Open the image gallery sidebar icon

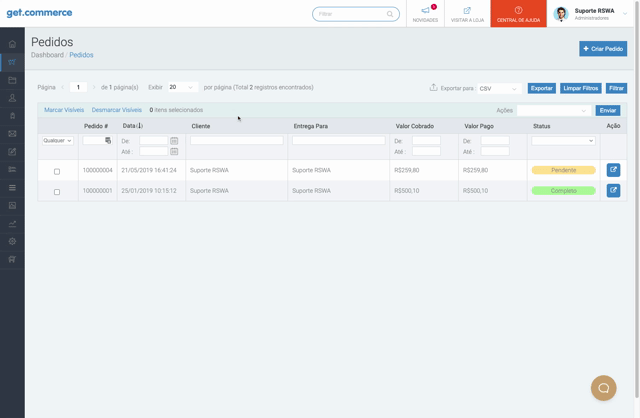(x=12, y=205)
